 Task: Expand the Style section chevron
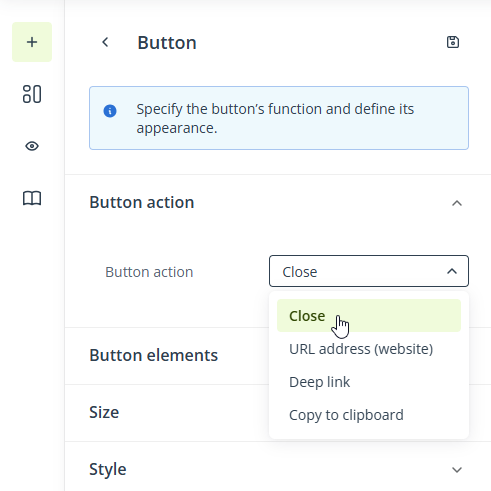pos(457,470)
